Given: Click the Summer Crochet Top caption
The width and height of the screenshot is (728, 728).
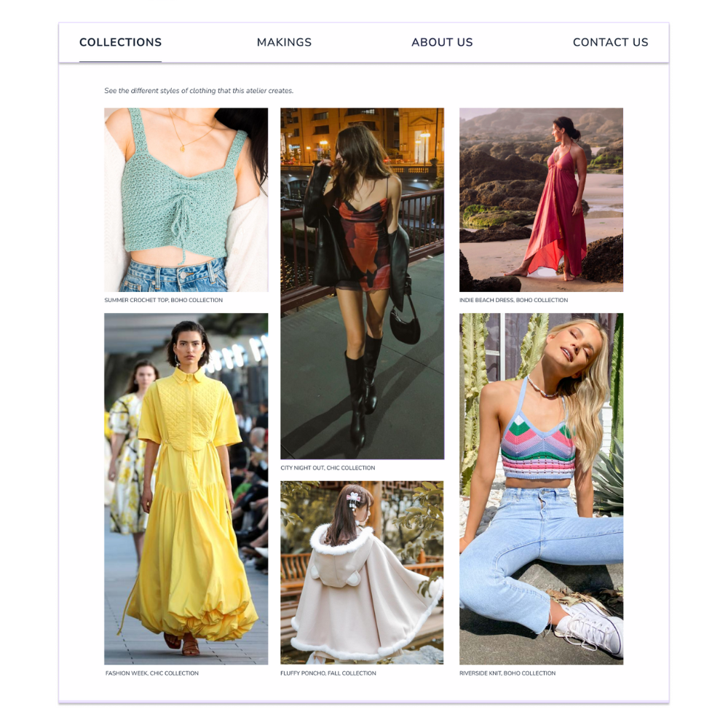Looking at the screenshot, I should click(x=163, y=300).
